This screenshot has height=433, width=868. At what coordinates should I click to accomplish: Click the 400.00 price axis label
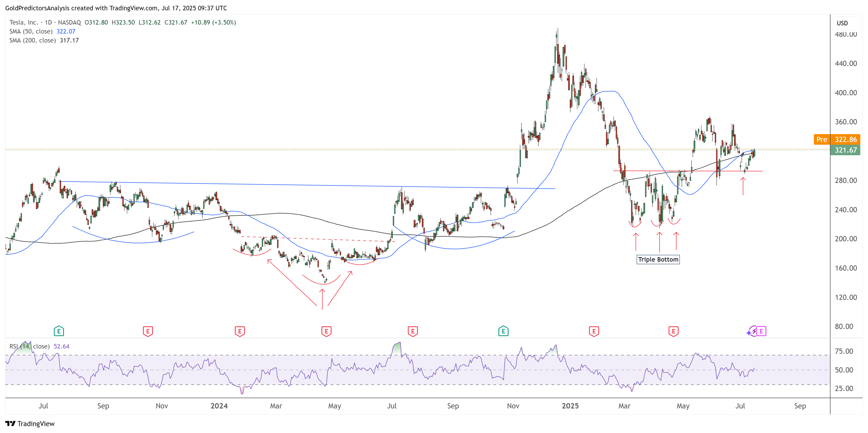point(846,93)
